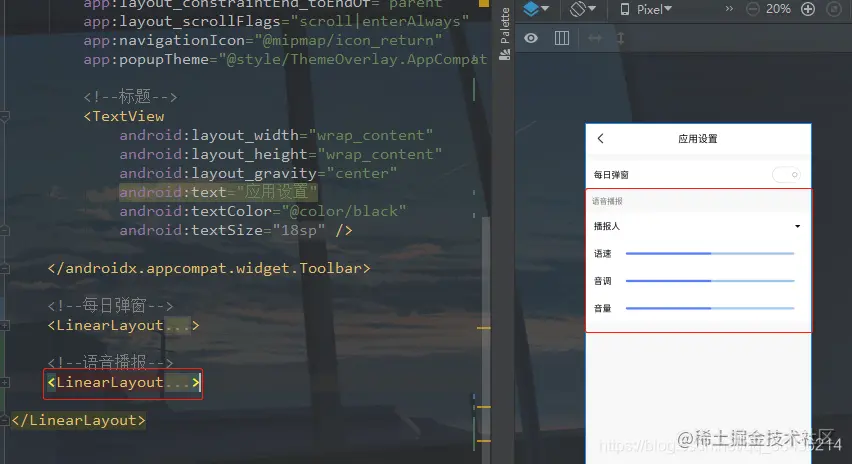Open the orientation for preview menu
The width and height of the screenshot is (852, 464).
tap(582, 9)
